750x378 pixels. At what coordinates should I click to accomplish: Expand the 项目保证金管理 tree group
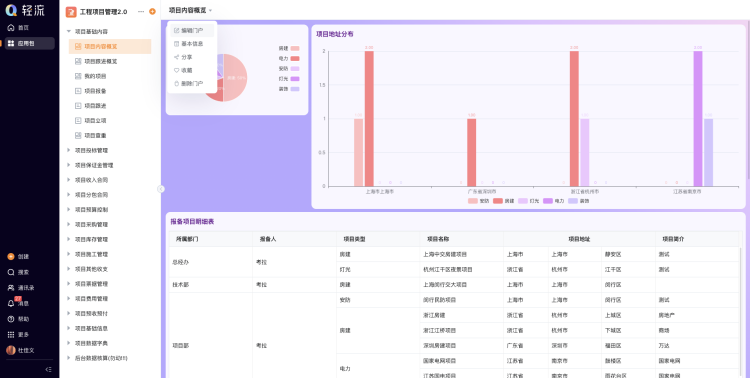pyautogui.click(x=68, y=165)
